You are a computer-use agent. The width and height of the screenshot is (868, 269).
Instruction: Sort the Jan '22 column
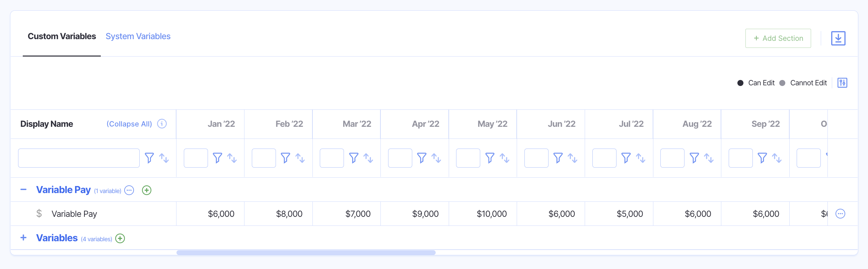[232, 158]
